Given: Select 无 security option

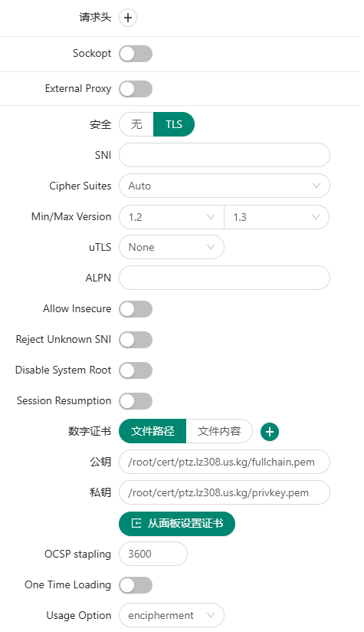Looking at the screenshot, I should (136, 124).
